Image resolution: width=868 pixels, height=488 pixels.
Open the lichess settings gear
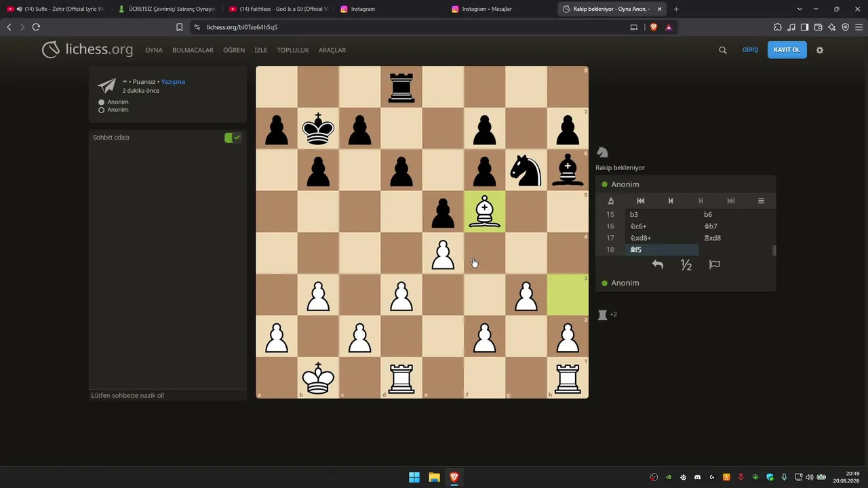point(820,50)
